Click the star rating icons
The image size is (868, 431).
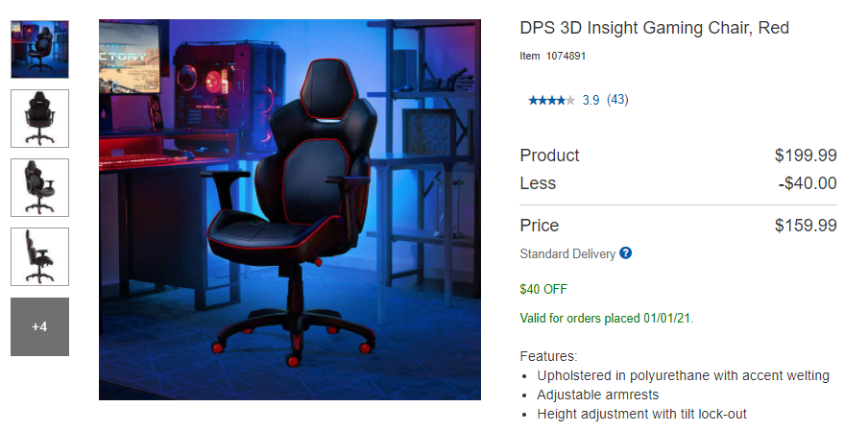551,100
